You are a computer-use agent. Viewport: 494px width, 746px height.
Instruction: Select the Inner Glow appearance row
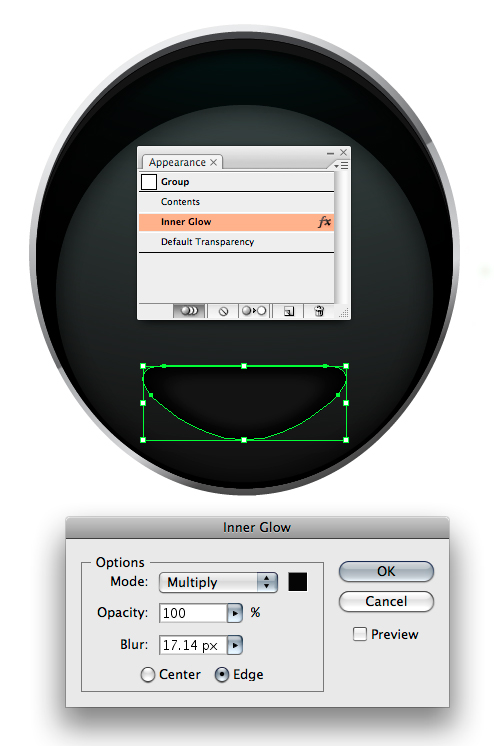click(237, 222)
